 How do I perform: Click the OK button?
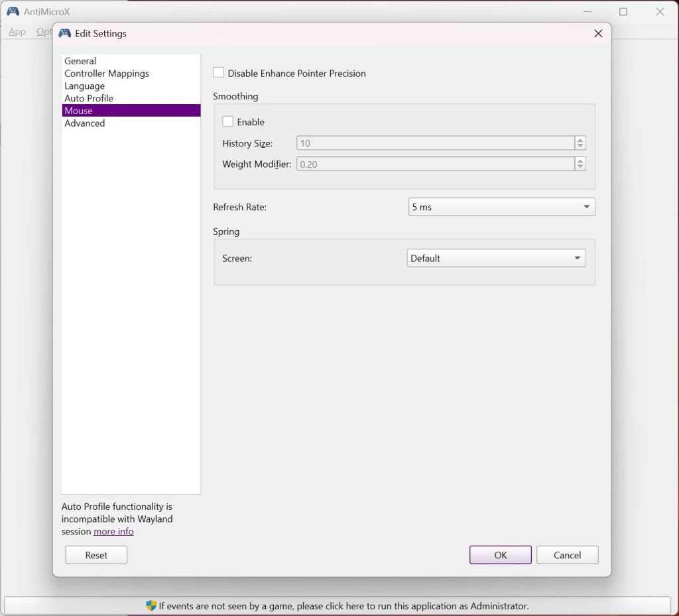500,555
